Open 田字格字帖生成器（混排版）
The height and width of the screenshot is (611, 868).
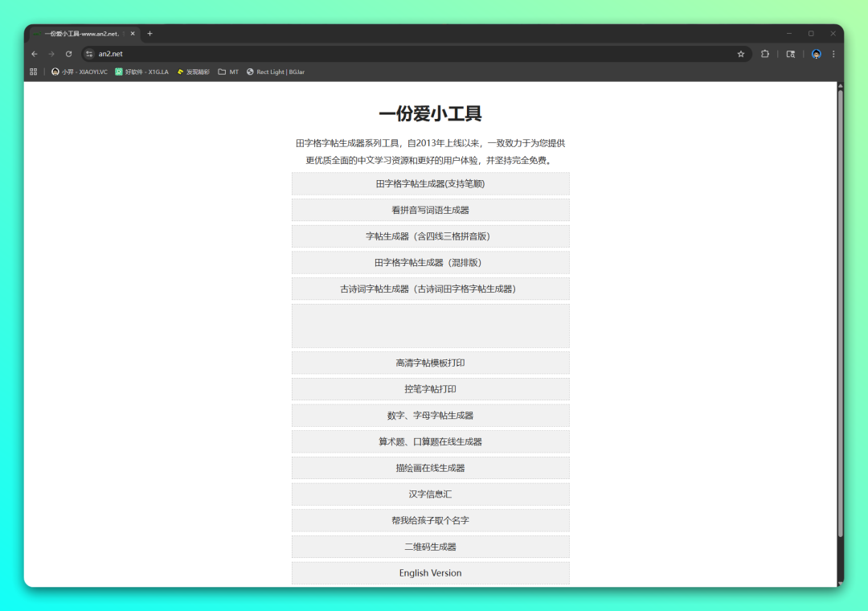tap(430, 263)
